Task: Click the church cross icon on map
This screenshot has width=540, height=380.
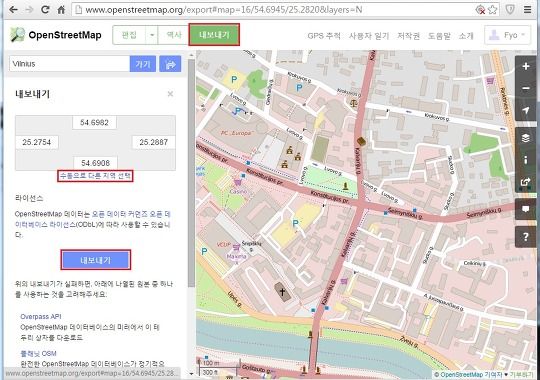Action: click(x=282, y=292)
